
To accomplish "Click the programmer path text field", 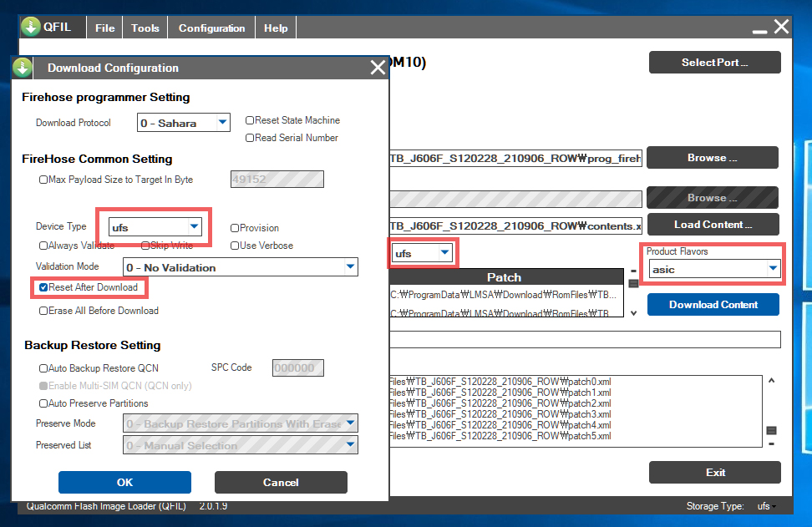I will pos(515,158).
